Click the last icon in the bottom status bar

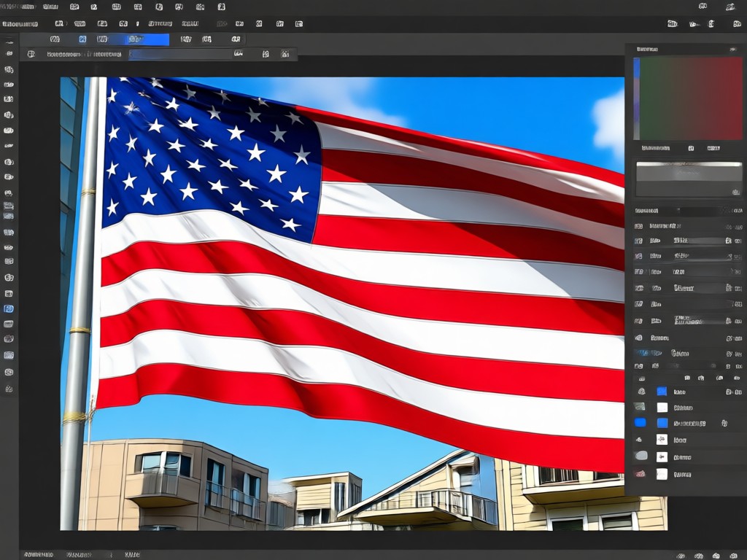[x=733, y=556]
